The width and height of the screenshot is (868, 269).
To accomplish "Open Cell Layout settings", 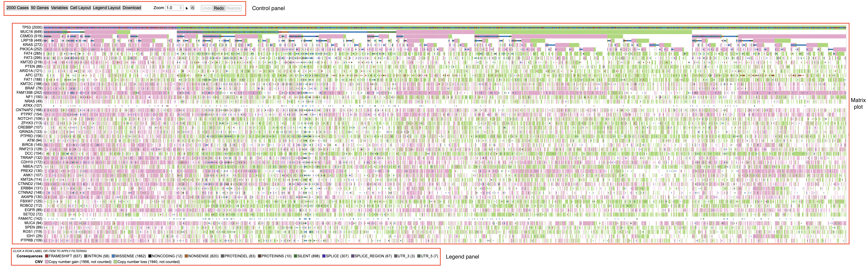I will (80, 8).
